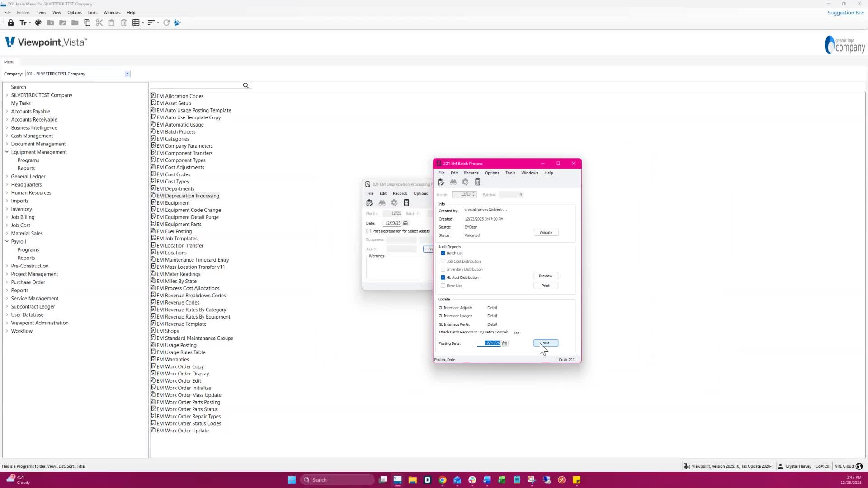868x488 pixels.
Task: Click the Preview button for audit reports
Action: point(545,276)
